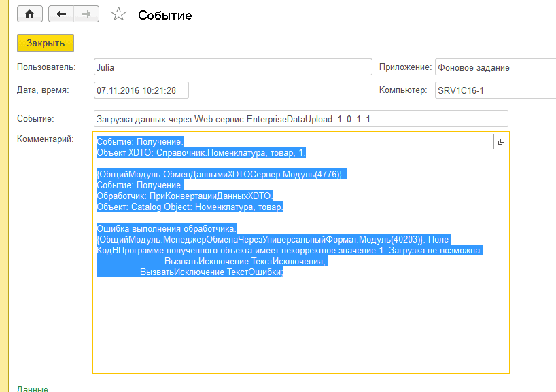The height and width of the screenshot is (392, 556).
Task: Click the Комментарий label
Action: (45, 139)
